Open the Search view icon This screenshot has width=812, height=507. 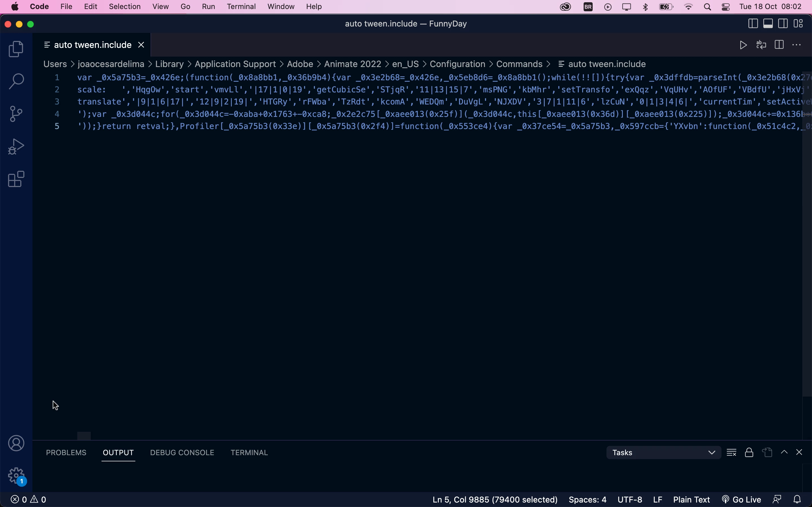click(x=16, y=81)
